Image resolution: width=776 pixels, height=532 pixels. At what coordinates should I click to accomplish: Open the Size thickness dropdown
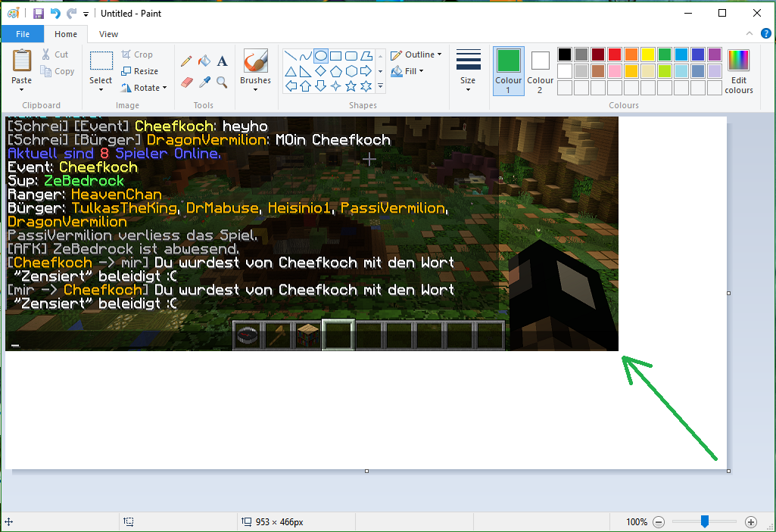468,70
